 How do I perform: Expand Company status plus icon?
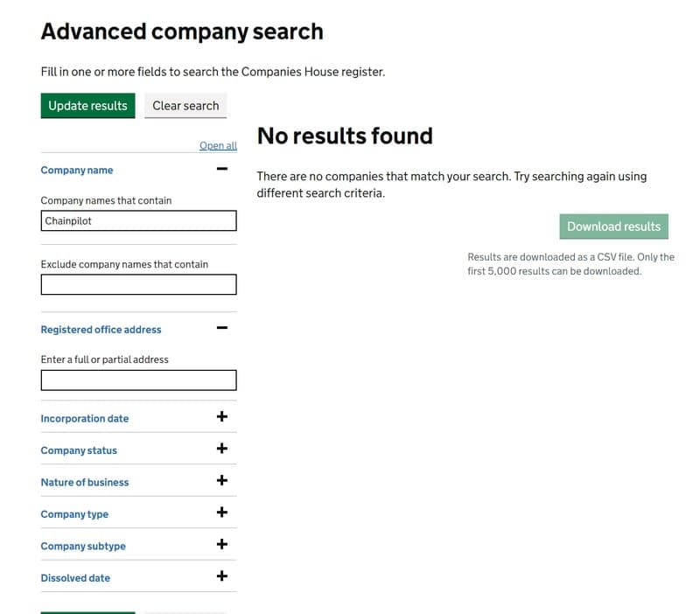[x=222, y=449]
